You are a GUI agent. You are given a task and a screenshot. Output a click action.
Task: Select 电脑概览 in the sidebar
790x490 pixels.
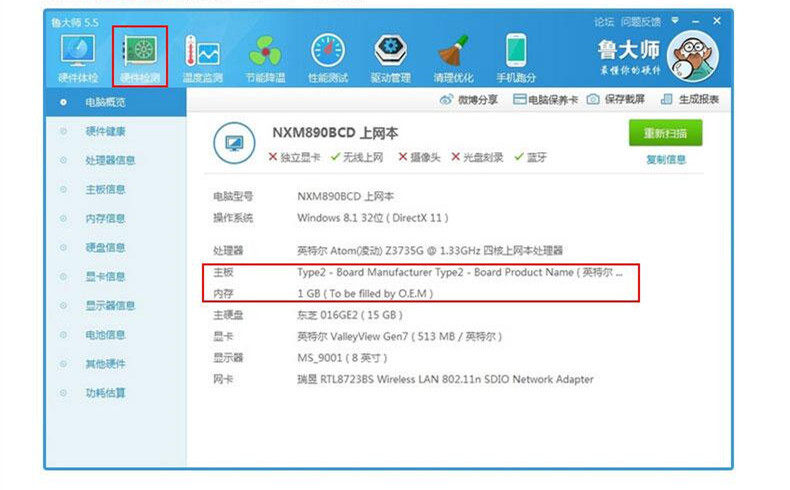115,102
